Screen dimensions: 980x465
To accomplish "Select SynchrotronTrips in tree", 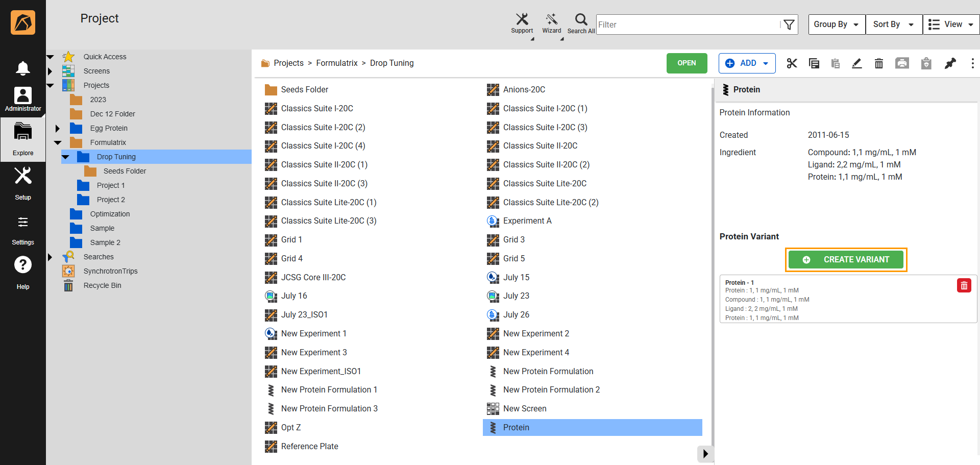I will [x=110, y=271].
